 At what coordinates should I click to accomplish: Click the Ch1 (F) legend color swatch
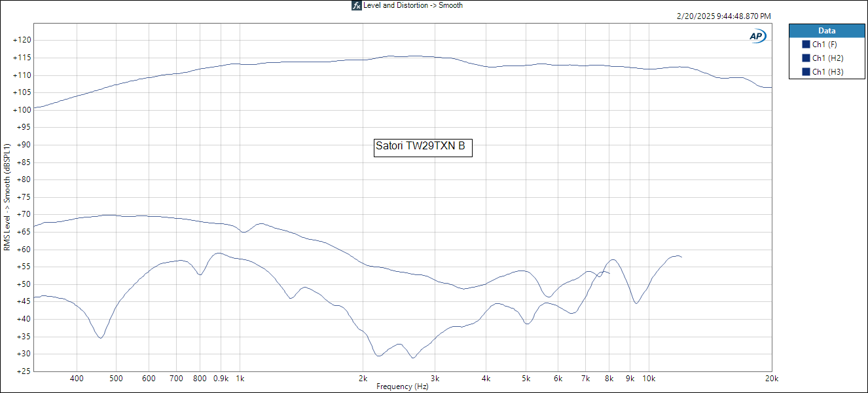tap(806, 45)
